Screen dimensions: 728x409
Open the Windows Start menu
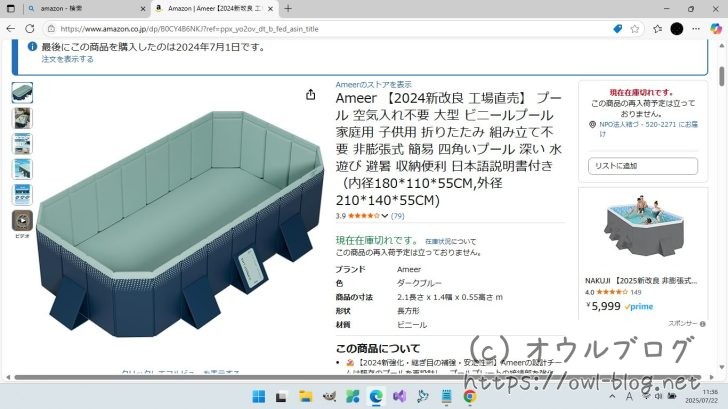[x=259, y=396]
